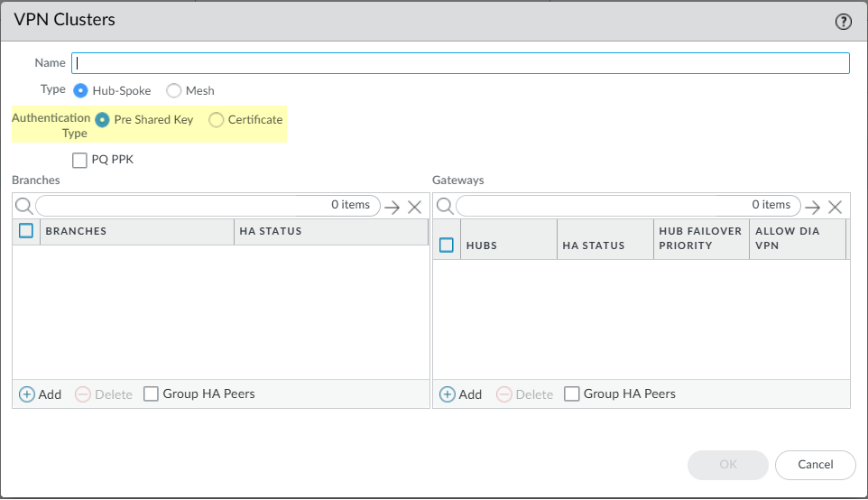
Task: Select Hub-Spoke cluster type
Action: (x=81, y=90)
